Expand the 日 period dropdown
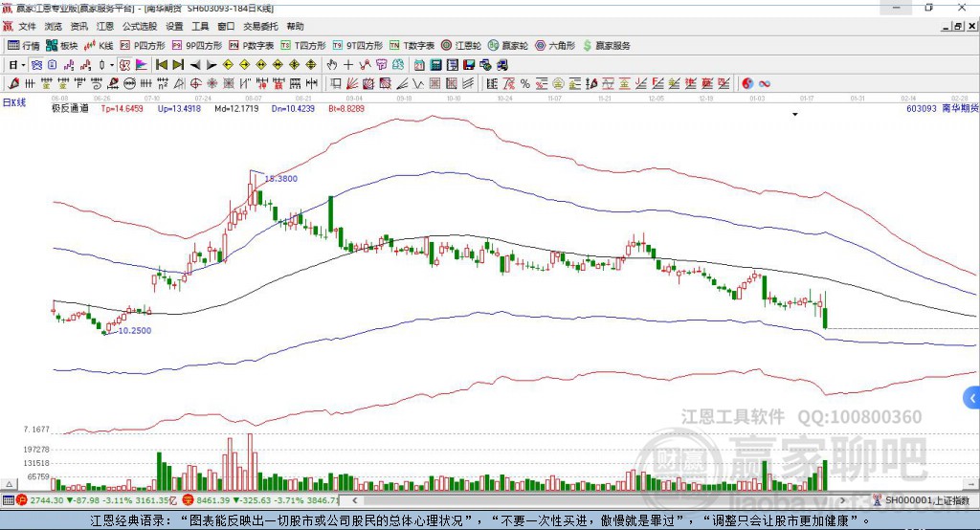This screenshot has height=530, width=980. click(23, 65)
